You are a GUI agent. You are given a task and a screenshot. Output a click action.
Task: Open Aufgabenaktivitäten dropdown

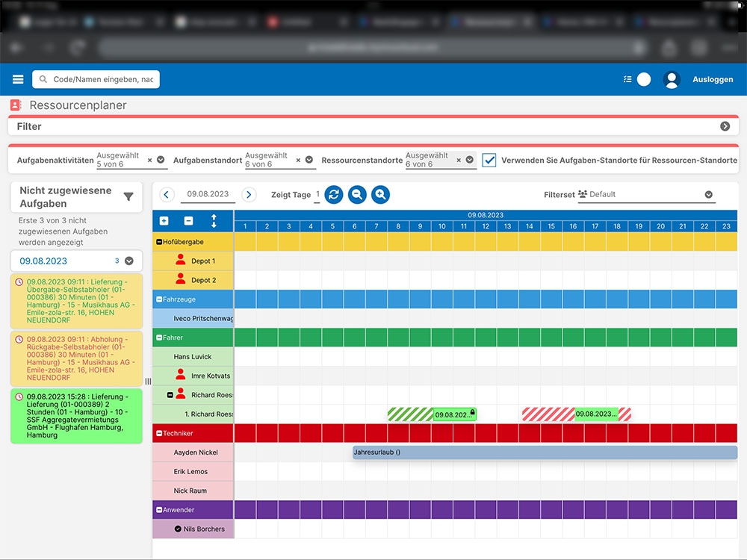[161, 160]
